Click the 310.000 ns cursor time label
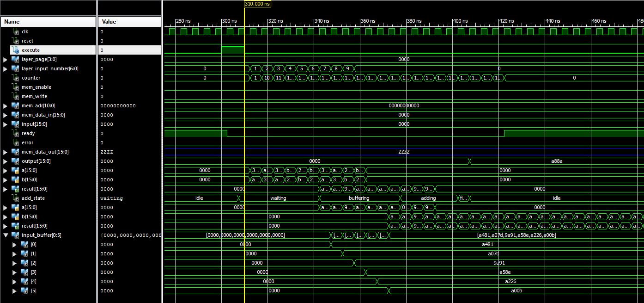644x303 pixels. (x=257, y=4)
